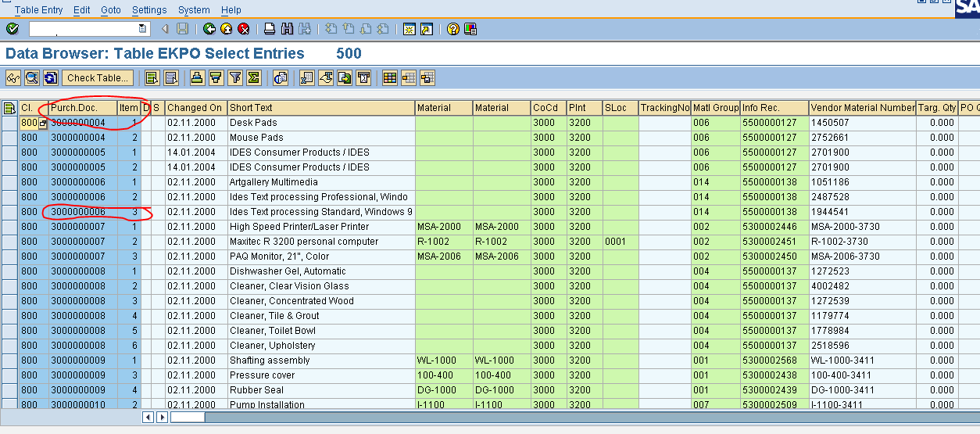980x434 pixels.
Task: Click the Vendor Material Number column header
Action: tap(862, 108)
